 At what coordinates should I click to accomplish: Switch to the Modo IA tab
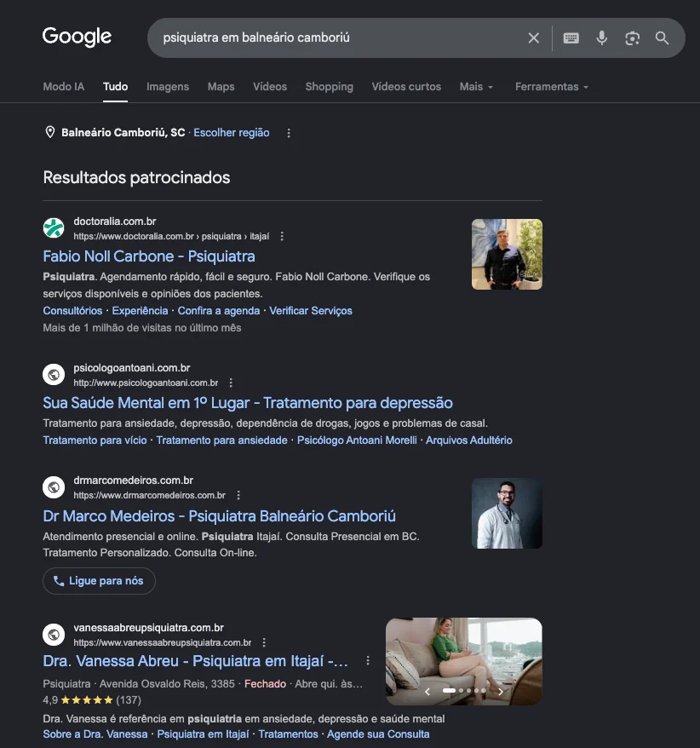[x=63, y=87]
